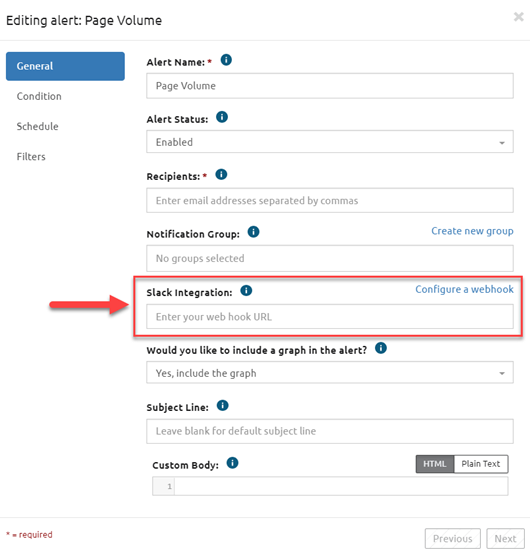
Task: Click the Subject Line info icon
Action: click(x=222, y=405)
